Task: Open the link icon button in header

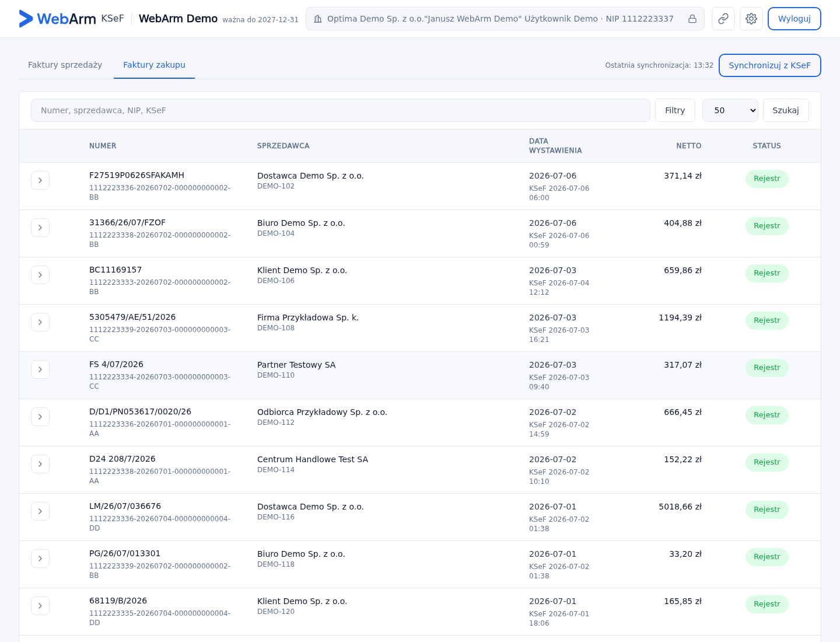Action: 723,19
